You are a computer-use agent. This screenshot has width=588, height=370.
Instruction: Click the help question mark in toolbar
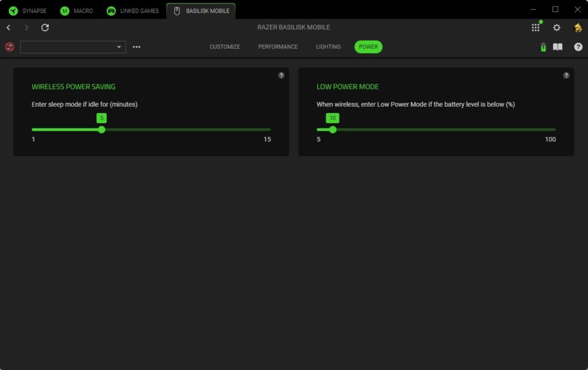point(578,47)
